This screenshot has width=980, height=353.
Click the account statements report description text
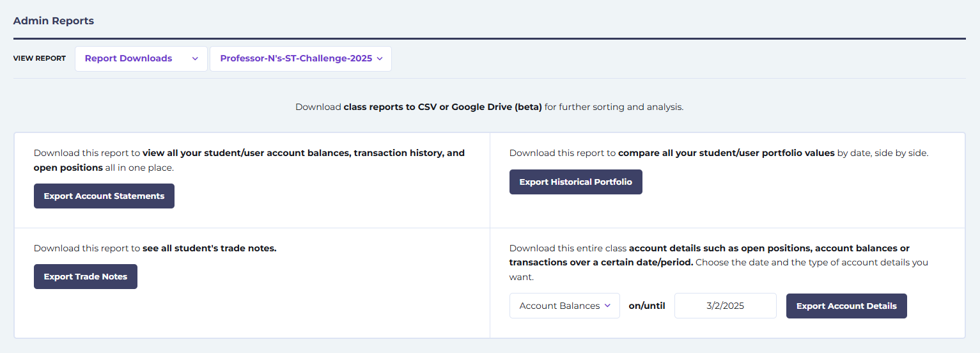coord(249,160)
